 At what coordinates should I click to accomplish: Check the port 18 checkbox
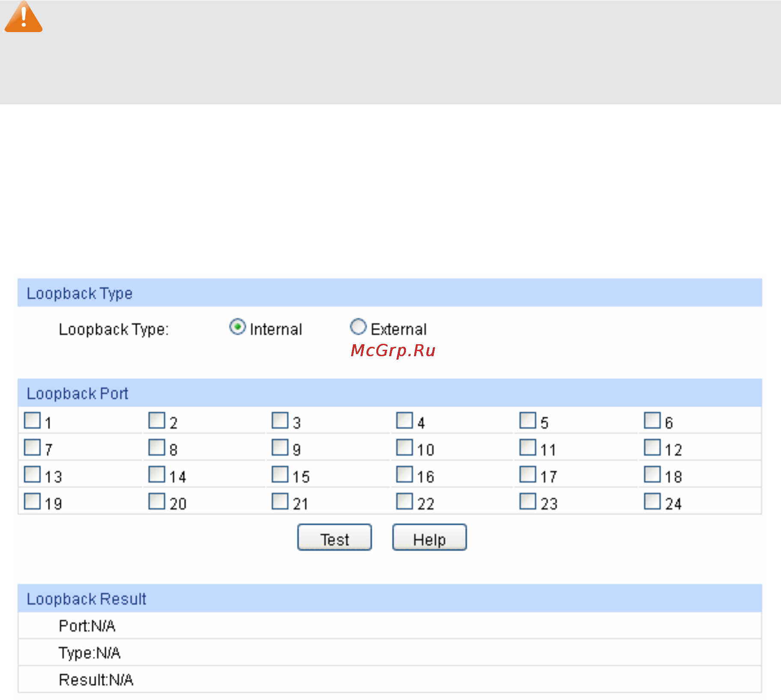coord(652,474)
